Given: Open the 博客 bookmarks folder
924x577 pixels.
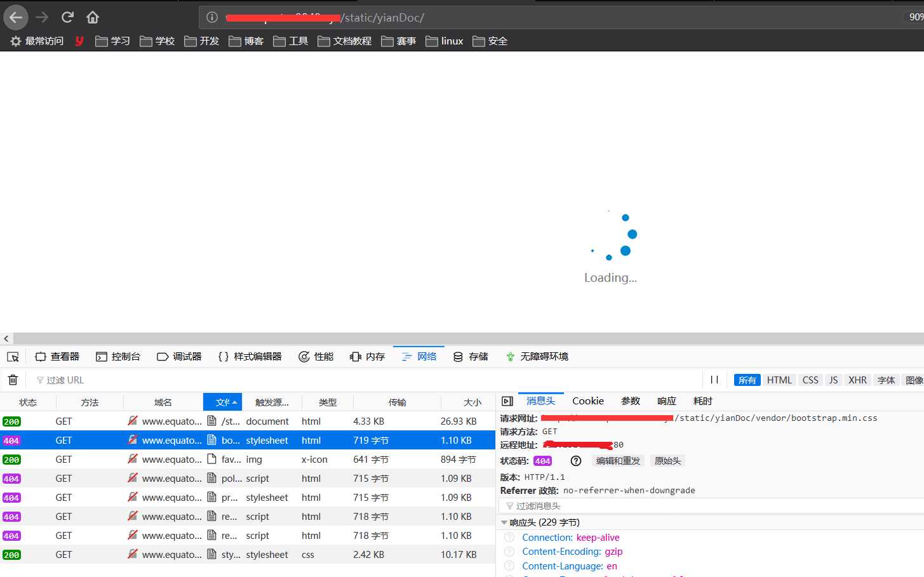Looking at the screenshot, I should (246, 41).
